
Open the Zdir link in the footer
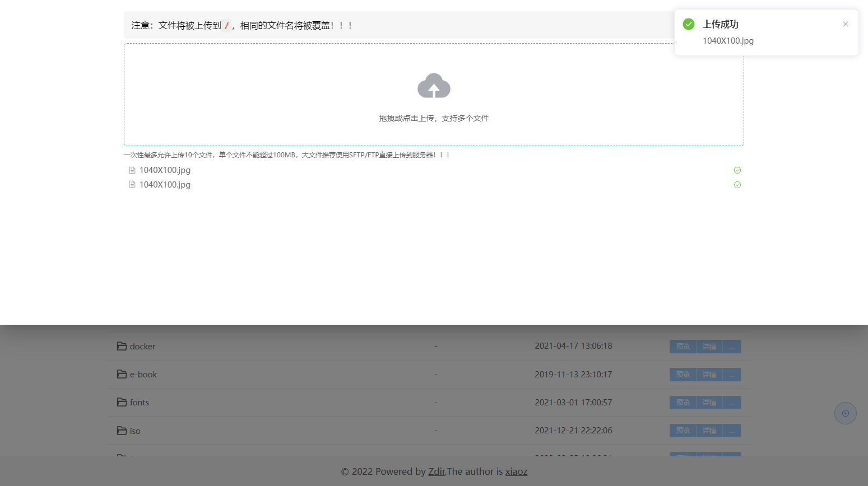pyautogui.click(x=437, y=471)
